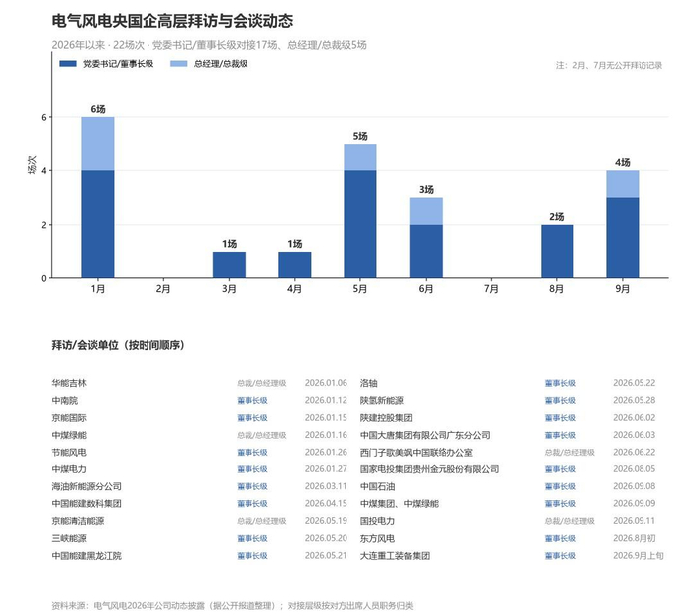Click the 三峡能源 entry
Image resolution: width=693 pixels, height=616 pixels.
[69, 538]
